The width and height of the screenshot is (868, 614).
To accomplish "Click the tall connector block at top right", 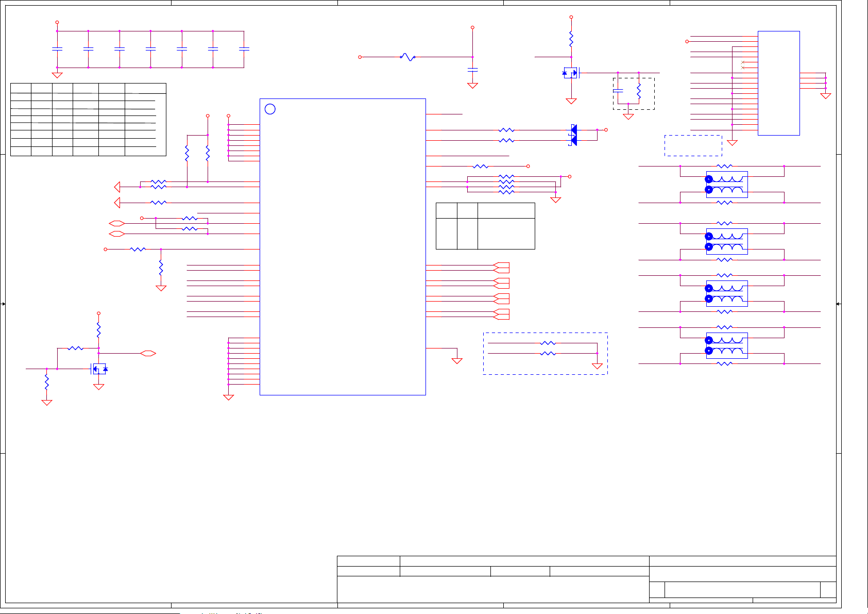I will (x=778, y=83).
